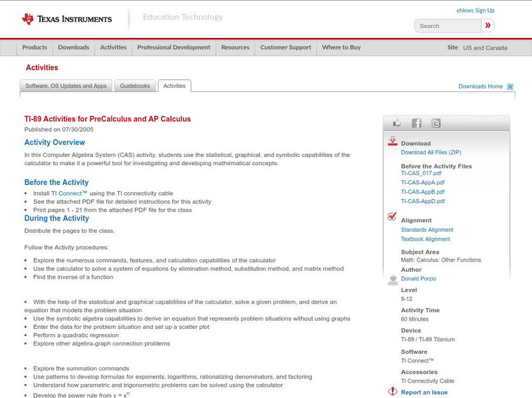Click the 60 Minutes activity time value
The width and height of the screenshot is (532, 398).
(x=414, y=319)
